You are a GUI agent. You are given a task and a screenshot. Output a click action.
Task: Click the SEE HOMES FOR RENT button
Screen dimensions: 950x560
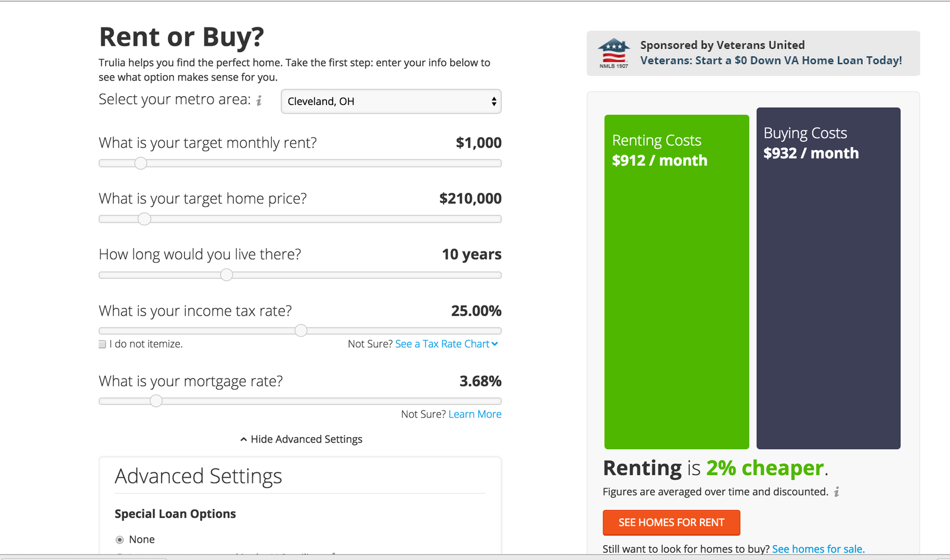[x=671, y=523]
